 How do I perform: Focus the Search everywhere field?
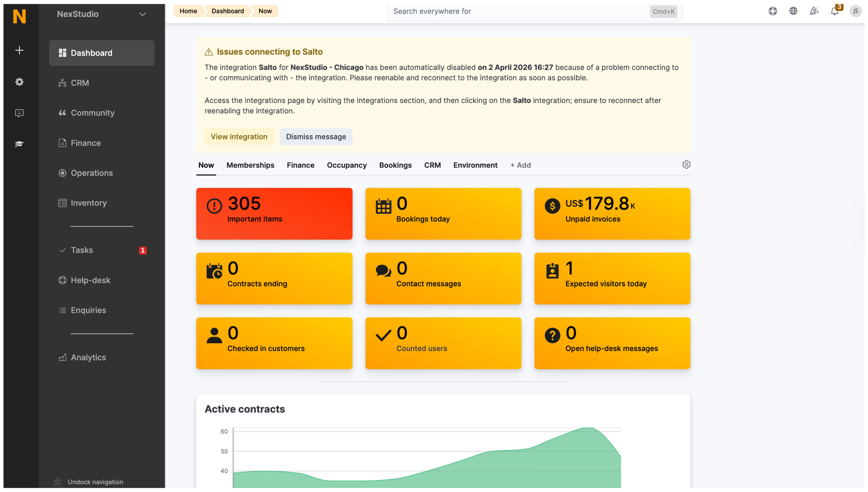(x=534, y=12)
